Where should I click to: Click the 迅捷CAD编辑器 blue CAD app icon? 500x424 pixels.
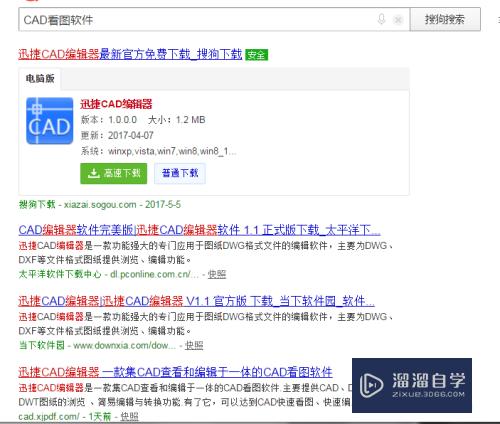[x=50, y=121]
